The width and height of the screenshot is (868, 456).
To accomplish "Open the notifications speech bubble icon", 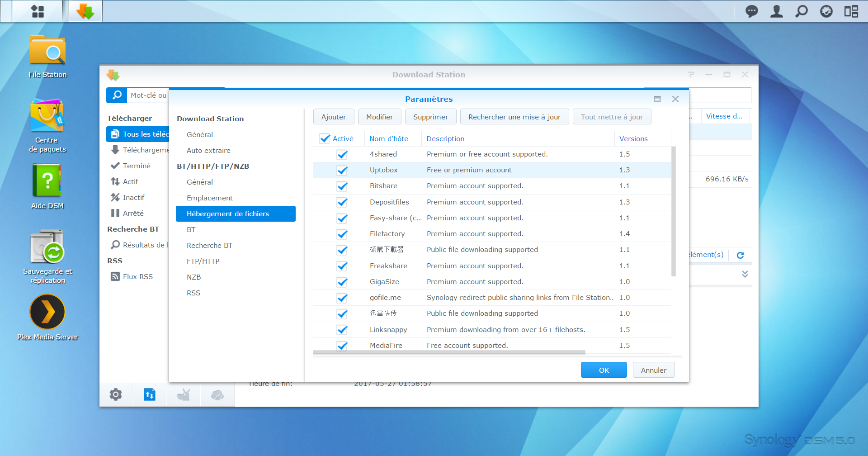I will click(751, 11).
